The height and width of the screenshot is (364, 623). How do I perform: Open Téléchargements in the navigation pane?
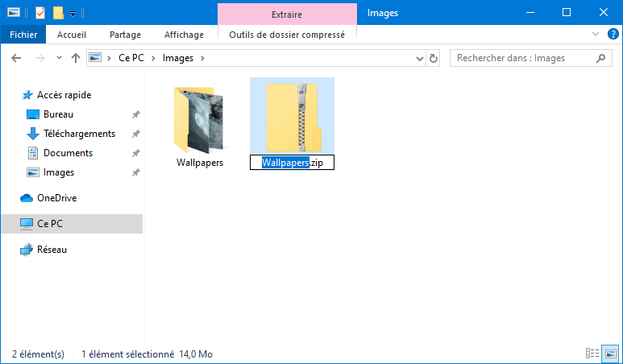pos(80,134)
